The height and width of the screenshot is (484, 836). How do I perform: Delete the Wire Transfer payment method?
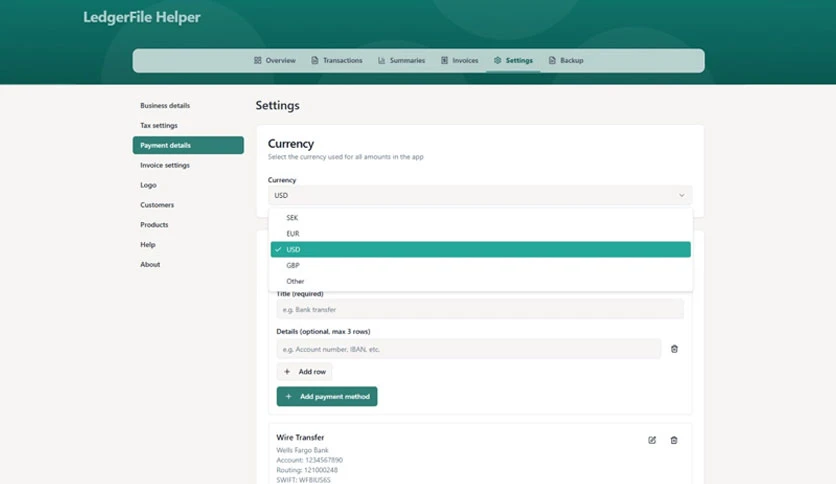[x=674, y=440]
